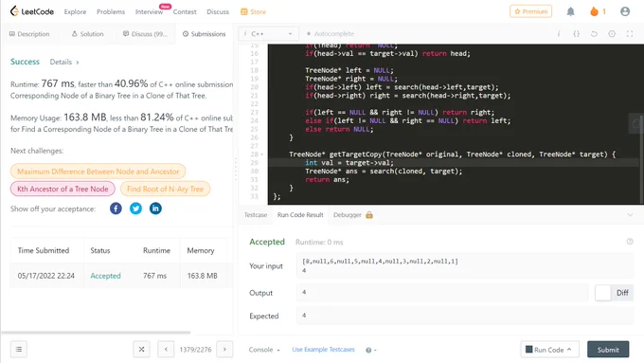This screenshot has height=363, width=644.
Task: Click the Debugger lock icon
Action: click(x=369, y=214)
